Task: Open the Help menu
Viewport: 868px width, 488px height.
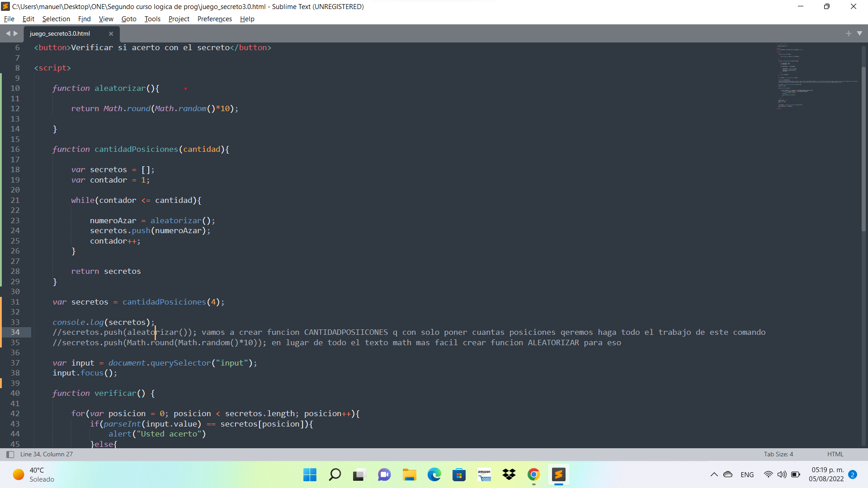Action: [x=247, y=19]
